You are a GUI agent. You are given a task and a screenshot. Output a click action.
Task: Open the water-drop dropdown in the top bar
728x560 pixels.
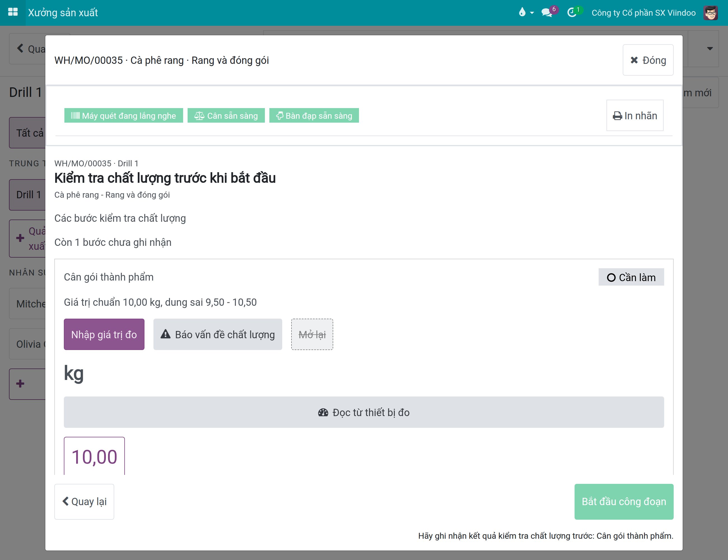point(526,13)
